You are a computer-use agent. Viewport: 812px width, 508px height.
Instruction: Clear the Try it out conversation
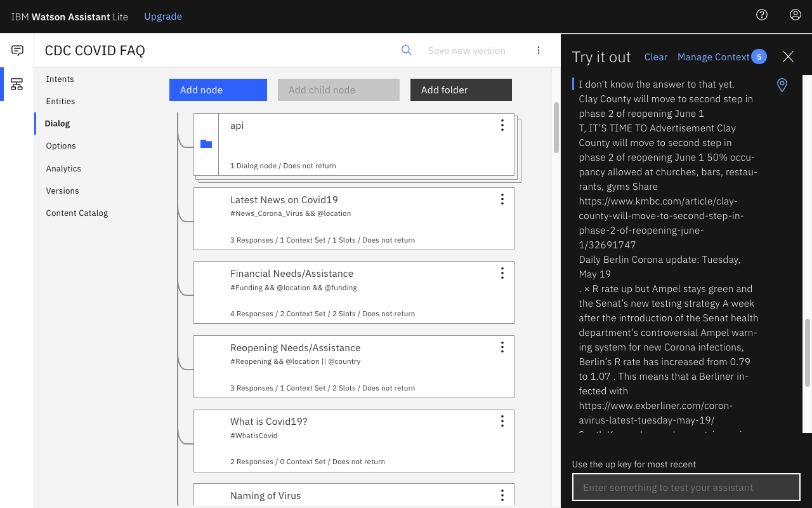coord(656,57)
